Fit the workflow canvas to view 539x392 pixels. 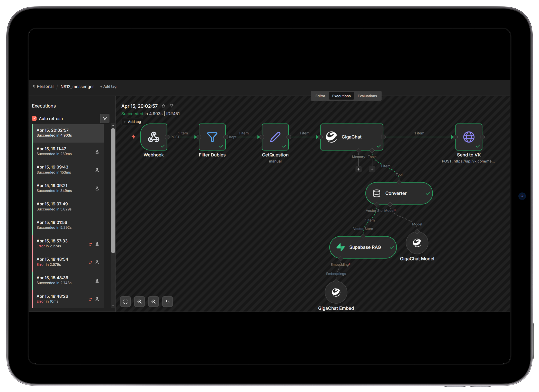click(x=126, y=301)
